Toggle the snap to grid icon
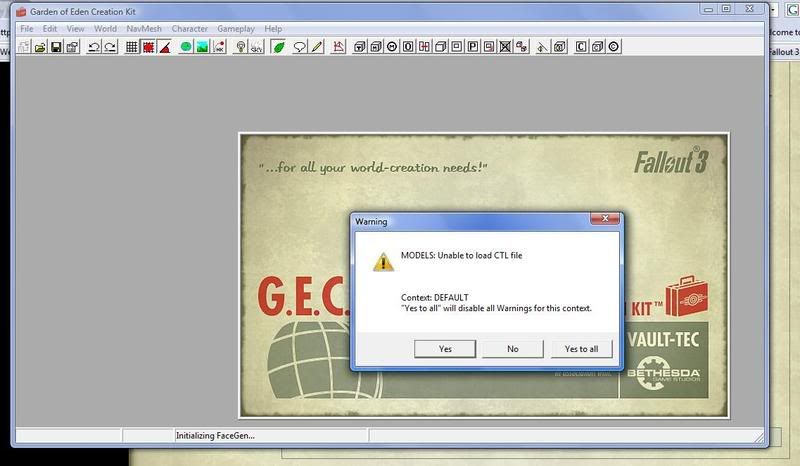 pos(132,47)
